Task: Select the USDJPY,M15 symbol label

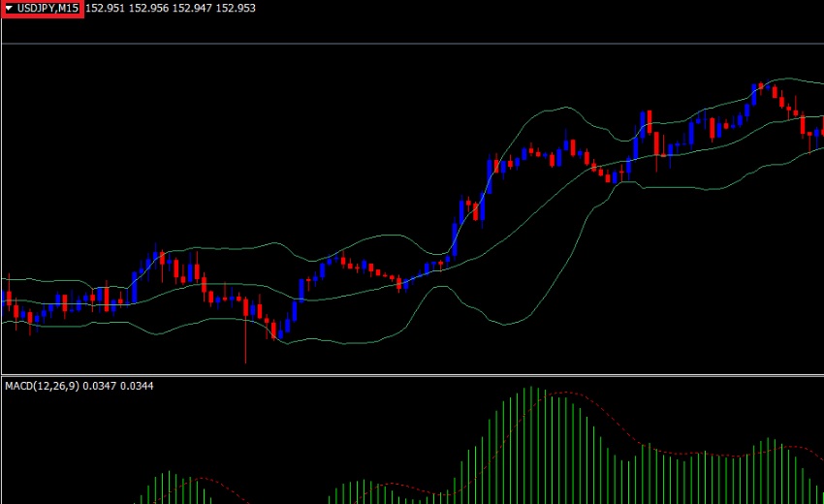Action: [48, 9]
